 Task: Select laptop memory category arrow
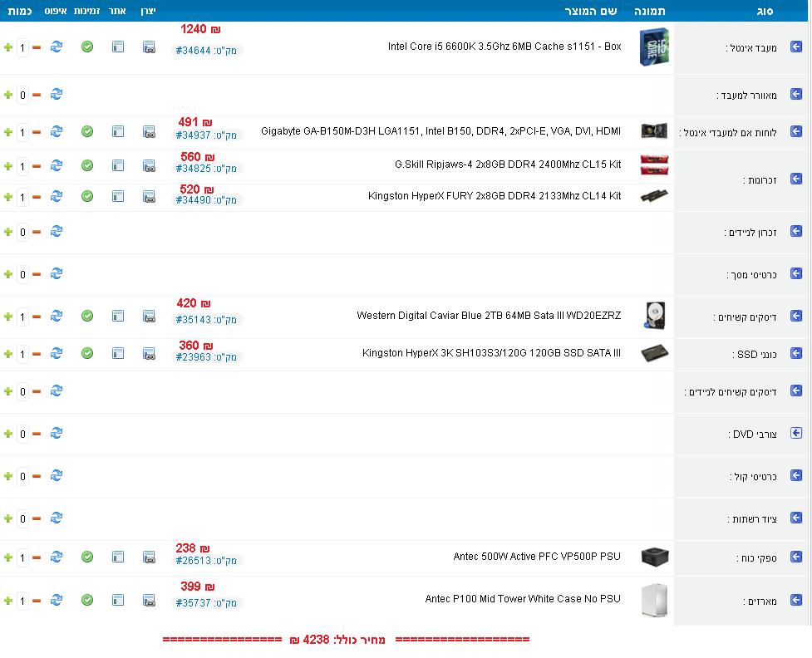coord(796,231)
